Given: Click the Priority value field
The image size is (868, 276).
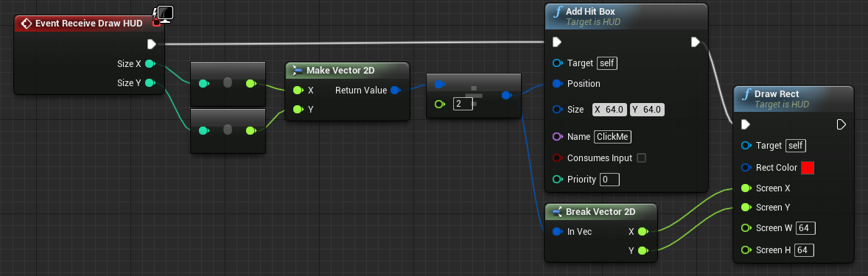Looking at the screenshot, I should point(609,179).
